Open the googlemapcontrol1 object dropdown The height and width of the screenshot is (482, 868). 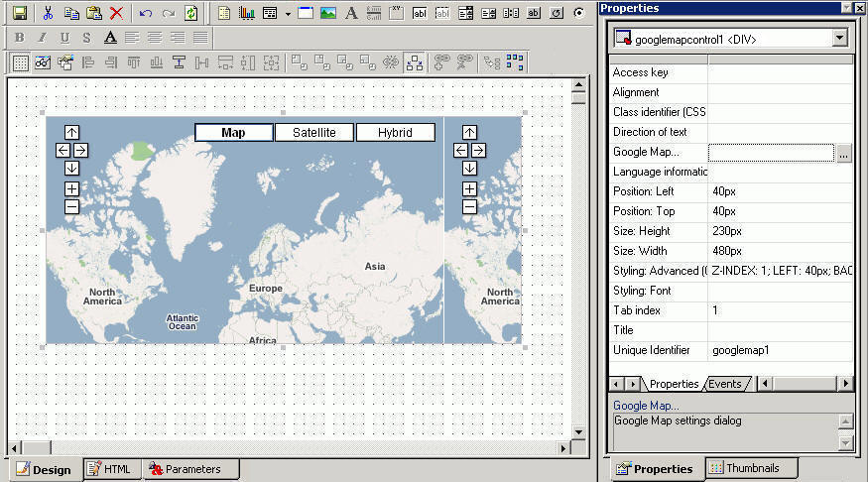tap(840, 38)
